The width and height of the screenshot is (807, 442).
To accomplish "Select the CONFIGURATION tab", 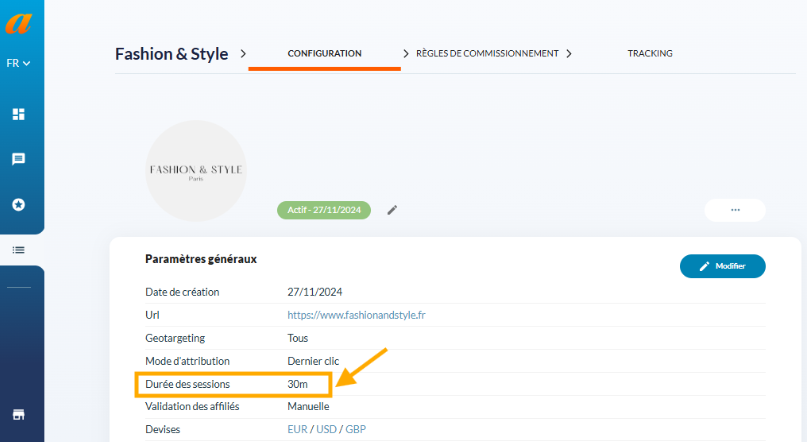I will pos(324,54).
